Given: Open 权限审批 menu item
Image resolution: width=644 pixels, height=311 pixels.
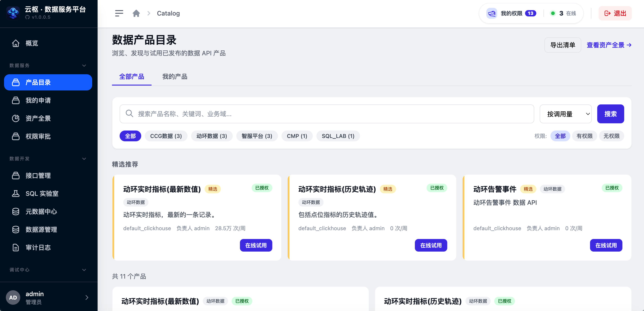Looking at the screenshot, I should point(48,136).
